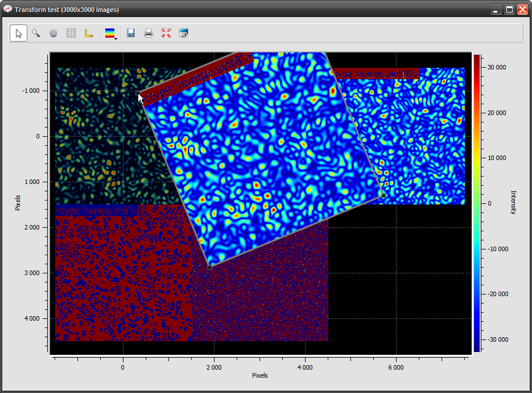The height and width of the screenshot is (393, 532).
Task: Activate the magnifier zoom tool
Action: click(36, 33)
